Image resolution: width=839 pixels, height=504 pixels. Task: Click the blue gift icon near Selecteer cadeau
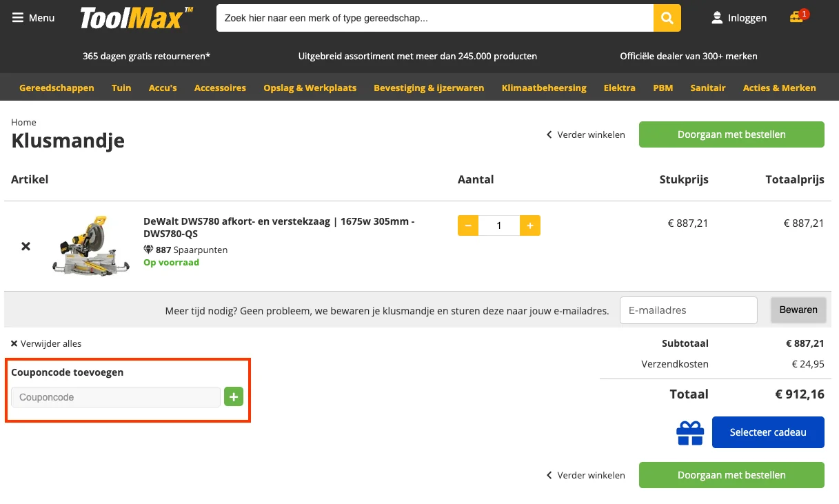click(689, 432)
